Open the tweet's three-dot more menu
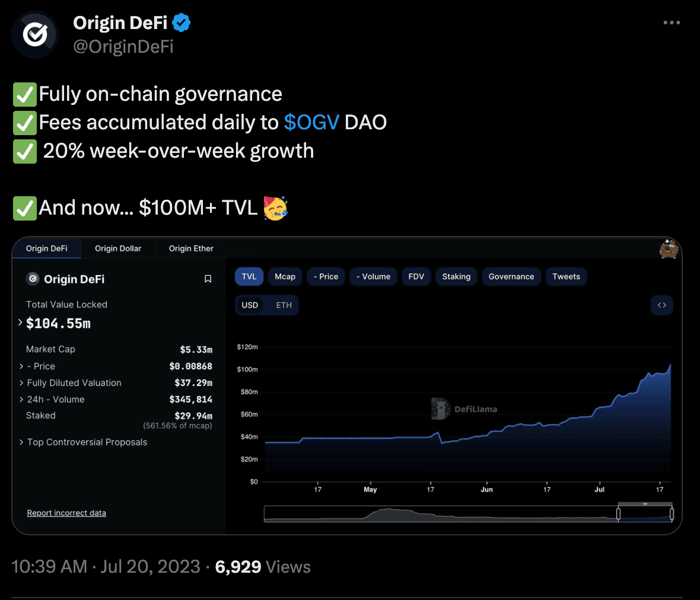700x600 pixels. [672, 23]
